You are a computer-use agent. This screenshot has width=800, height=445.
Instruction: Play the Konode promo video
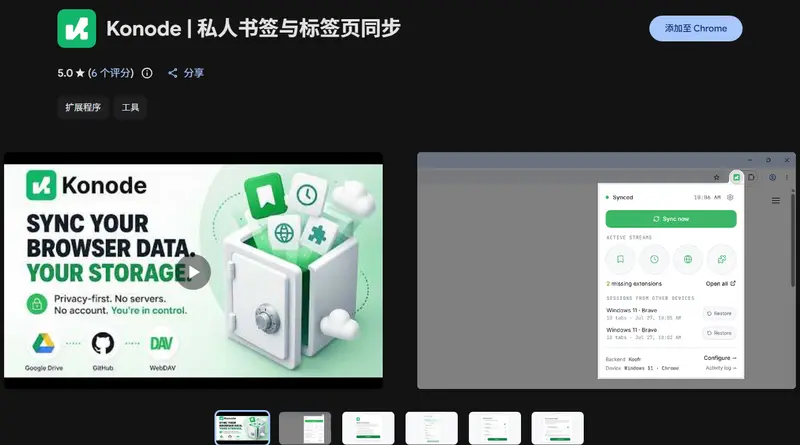193,273
